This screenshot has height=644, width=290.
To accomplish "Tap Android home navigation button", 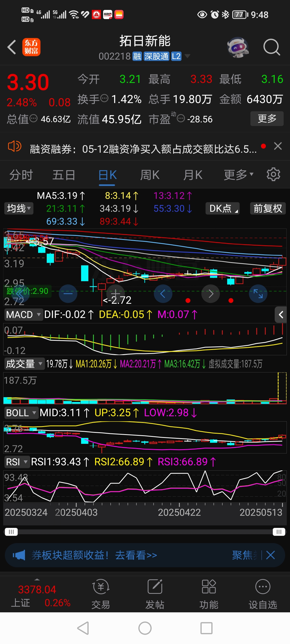I will coord(145,628).
